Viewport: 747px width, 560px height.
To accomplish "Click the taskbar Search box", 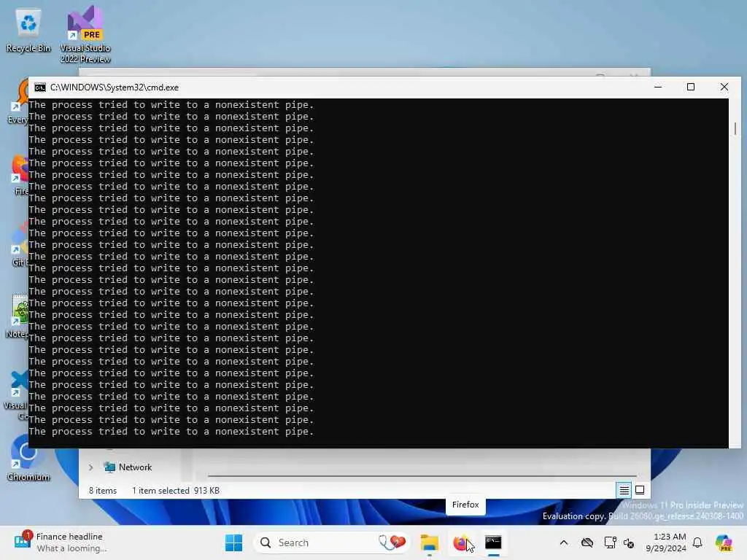I will [x=331, y=542].
